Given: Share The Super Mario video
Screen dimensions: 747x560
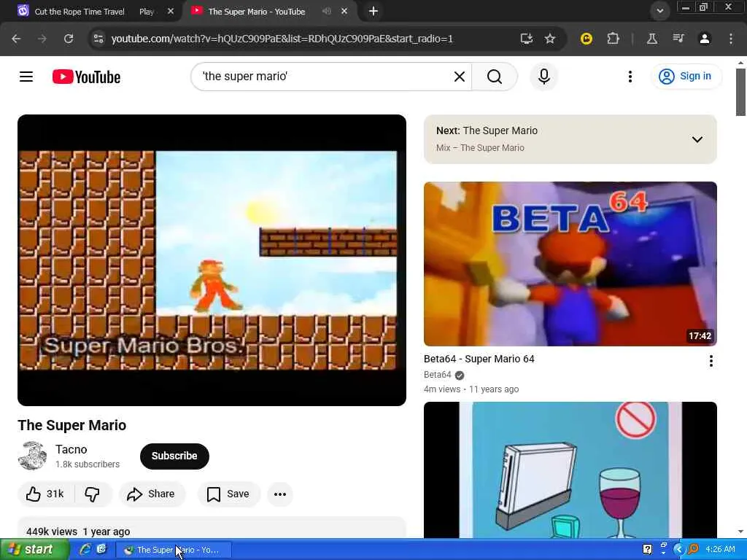Looking at the screenshot, I should [x=152, y=494].
